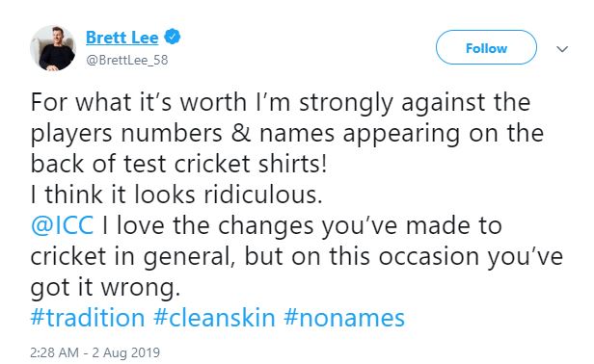Click the blue verified badge beside Brett Lee
This screenshot has width=594, height=364.
(x=173, y=38)
